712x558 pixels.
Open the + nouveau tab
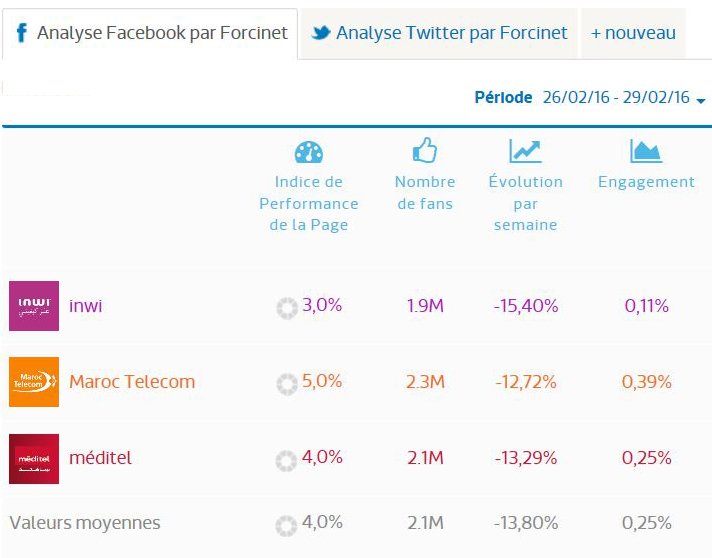[x=633, y=33]
